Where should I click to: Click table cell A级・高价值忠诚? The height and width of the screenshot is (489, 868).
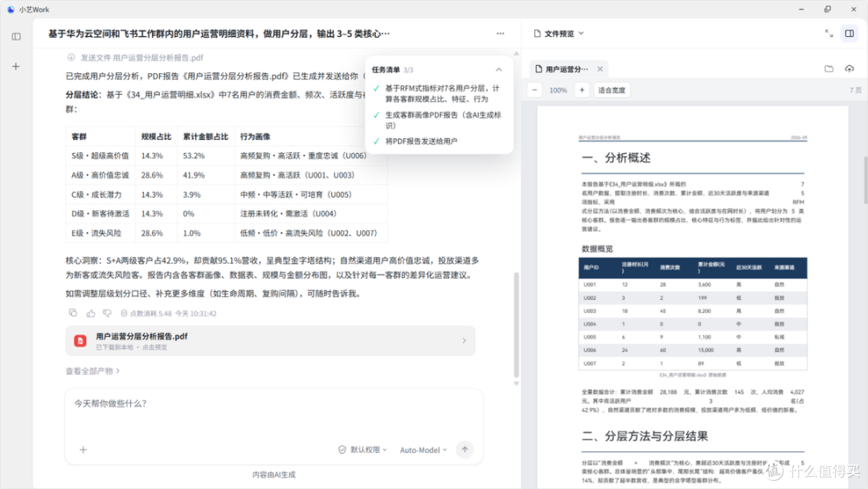(x=100, y=175)
